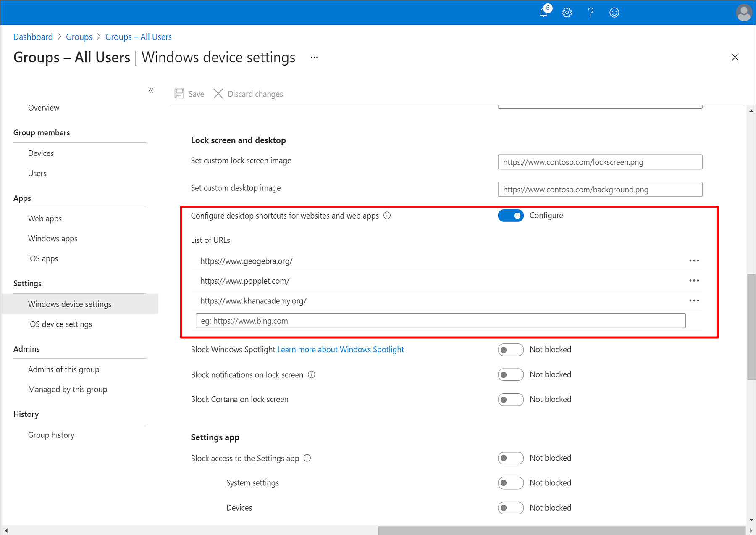Open the feedback smiley icon
Image resolution: width=756 pixels, height=535 pixels.
pos(614,13)
